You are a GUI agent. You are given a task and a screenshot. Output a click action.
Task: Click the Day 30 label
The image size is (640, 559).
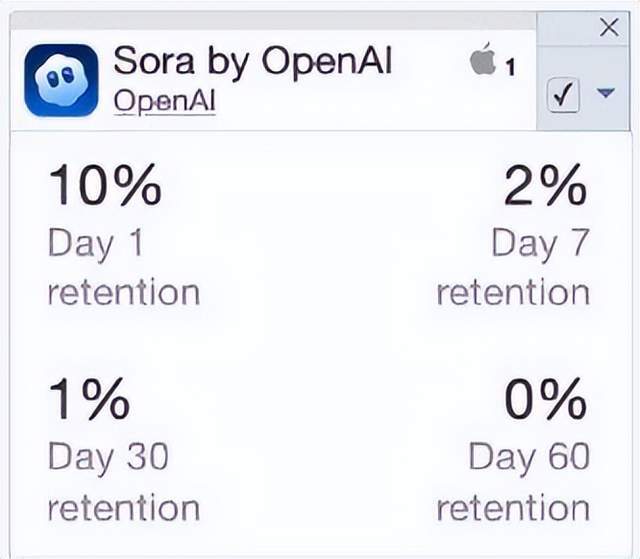108,457
